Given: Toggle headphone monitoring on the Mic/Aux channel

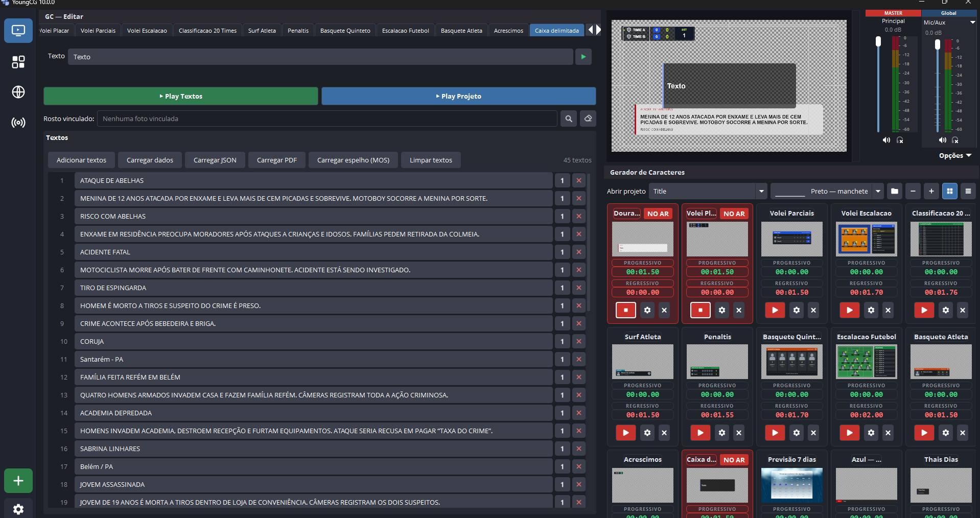Looking at the screenshot, I should tap(955, 140).
